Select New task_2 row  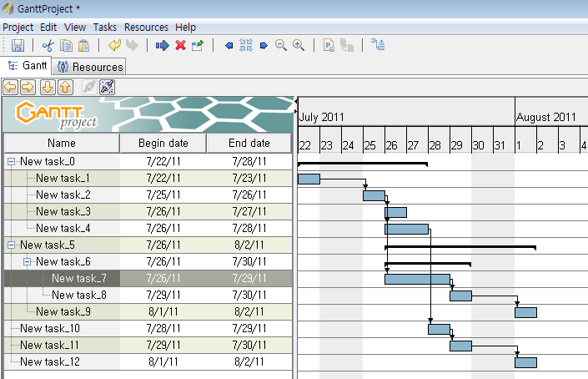click(x=148, y=195)
